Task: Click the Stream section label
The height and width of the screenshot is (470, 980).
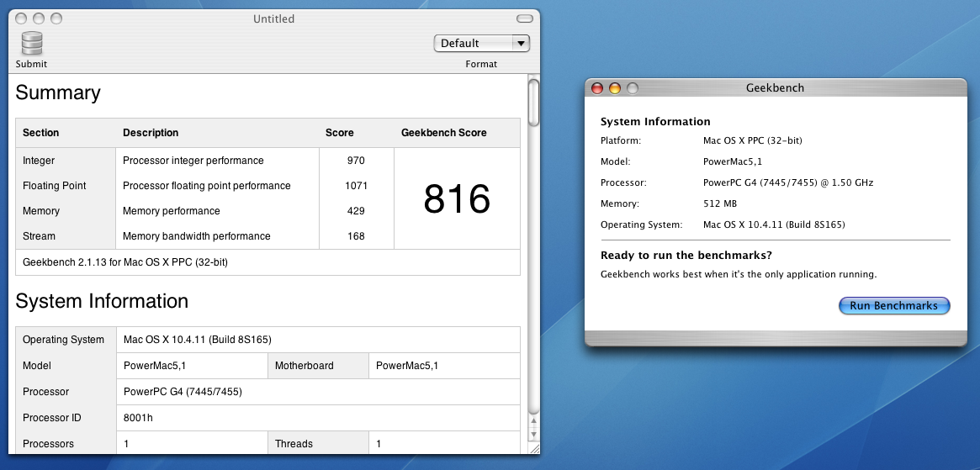Action: tap(39, 236)
